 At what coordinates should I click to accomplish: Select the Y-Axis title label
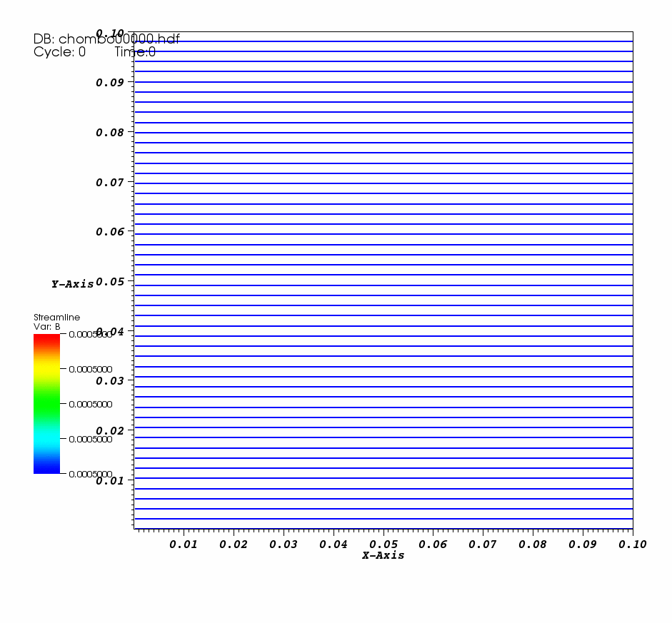[x=72, y=284]
